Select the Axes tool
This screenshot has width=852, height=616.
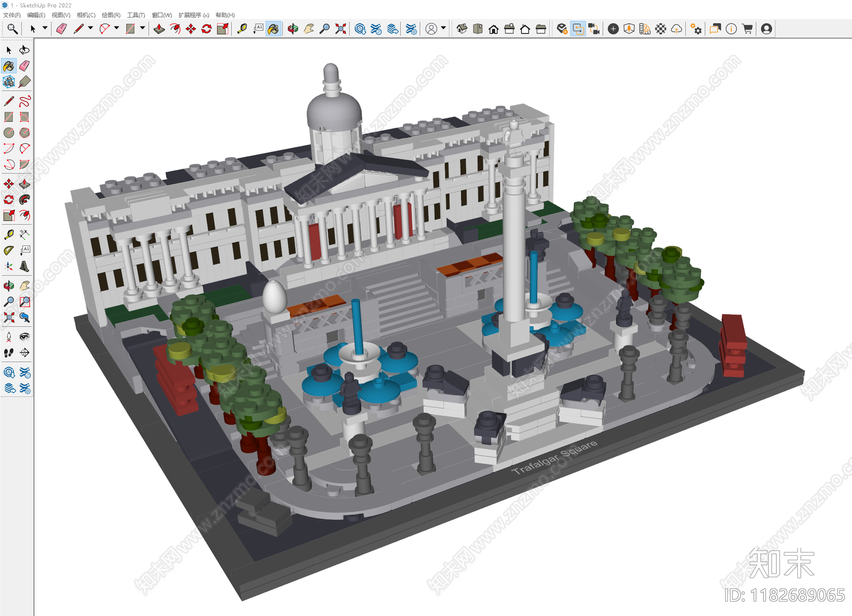pyautogui.click(x=9, y=267)
